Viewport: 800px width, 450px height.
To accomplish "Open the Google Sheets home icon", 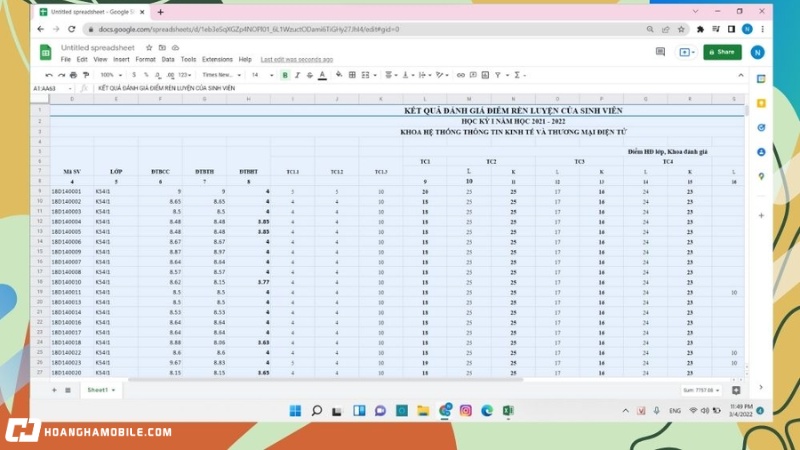I will 45,52.
